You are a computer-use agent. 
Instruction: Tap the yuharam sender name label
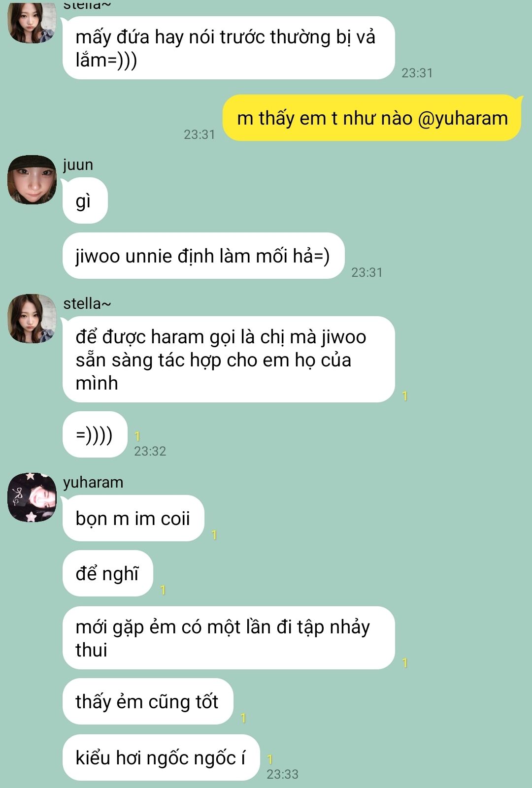tap(93, 482)
